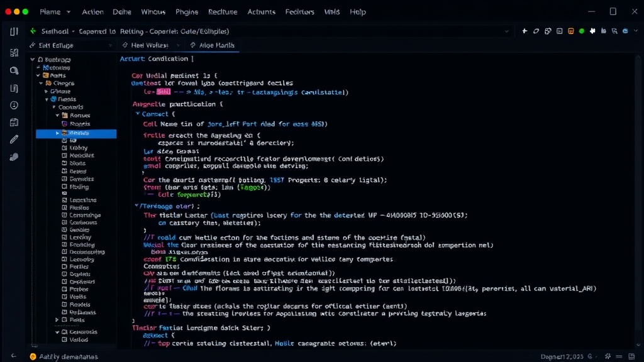The width and height of the screenshot is (644, 362).
Task: Select the Rhgnets item under Ronues
Action: coord(80,124)
